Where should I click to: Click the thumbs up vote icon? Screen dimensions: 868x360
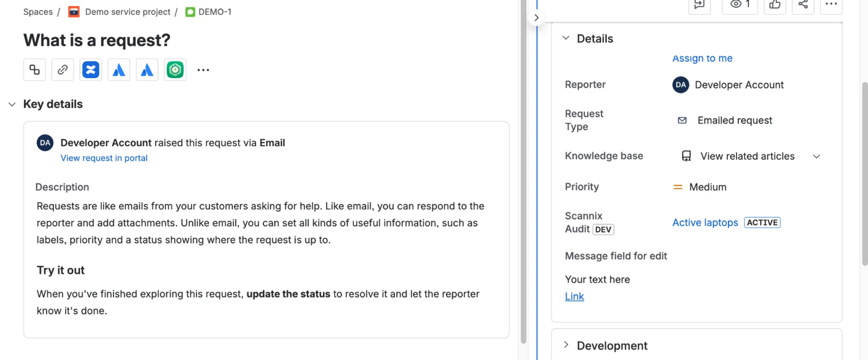point(775,5)
